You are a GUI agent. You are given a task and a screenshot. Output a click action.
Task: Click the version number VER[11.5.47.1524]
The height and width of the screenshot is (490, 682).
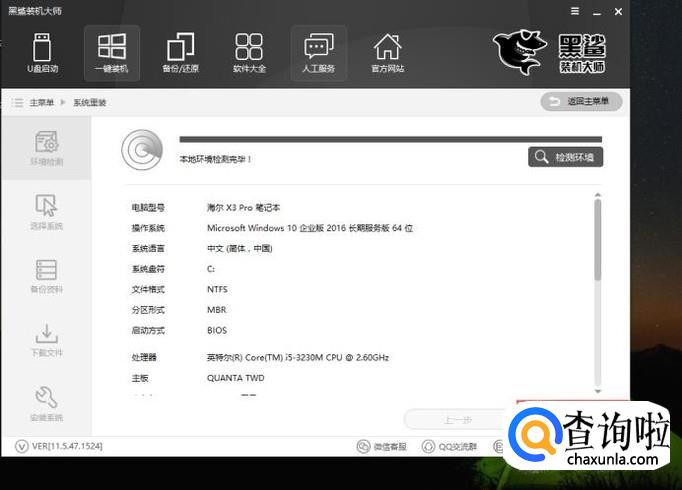click(x=67, y=446)
